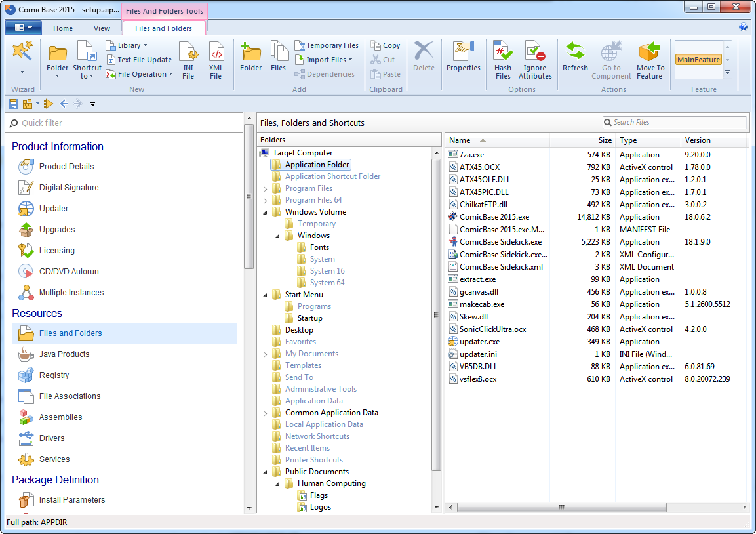The height and width of the screenshot is (534, 756).
Task: Go to the Licensing page
Action: coord(47,251)
